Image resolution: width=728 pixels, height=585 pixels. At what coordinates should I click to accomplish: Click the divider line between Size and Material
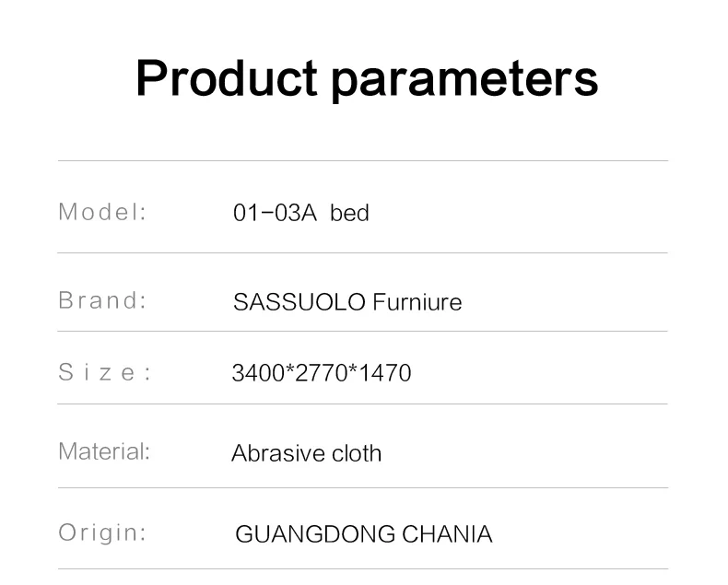coord(362,404)
